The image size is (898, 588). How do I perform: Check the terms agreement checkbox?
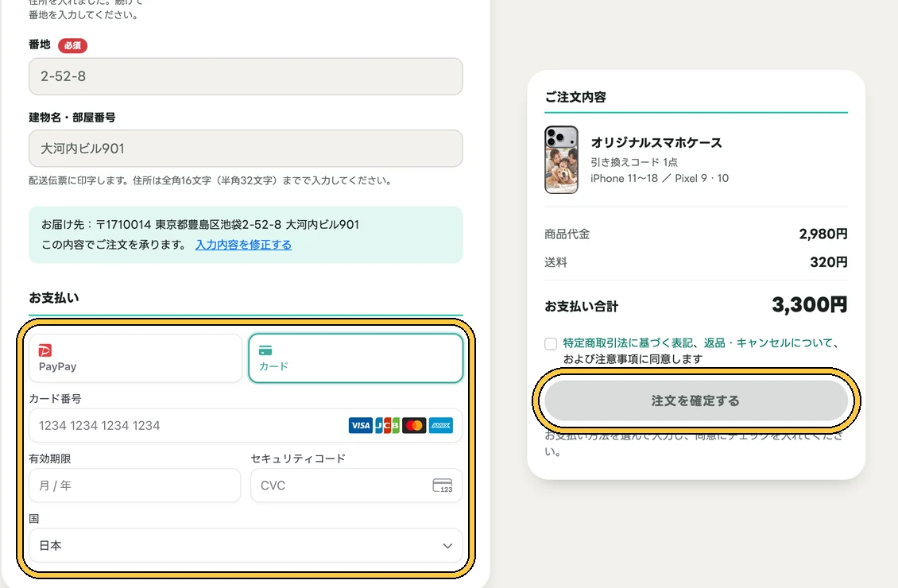tap(551, 343)
